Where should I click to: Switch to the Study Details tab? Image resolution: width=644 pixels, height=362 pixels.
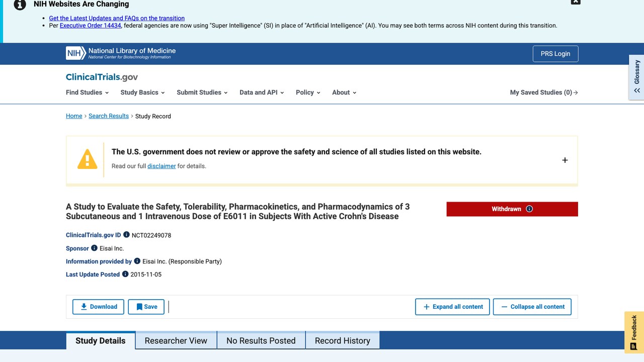[101, 340]
